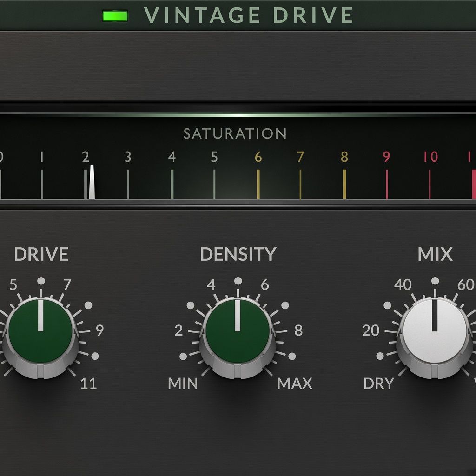The height and width of the screenshot is (476, 476).
Task: Click the white saturation meter needle
Action: coord(92,182)
